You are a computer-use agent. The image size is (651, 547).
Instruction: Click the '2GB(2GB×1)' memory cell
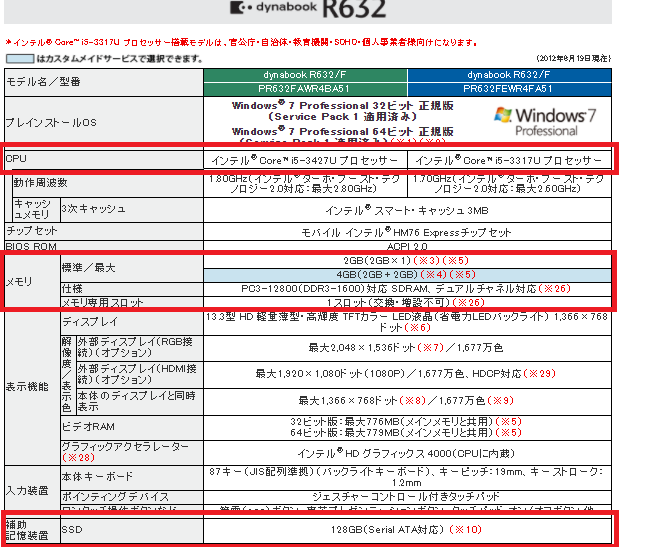(407, 261)
